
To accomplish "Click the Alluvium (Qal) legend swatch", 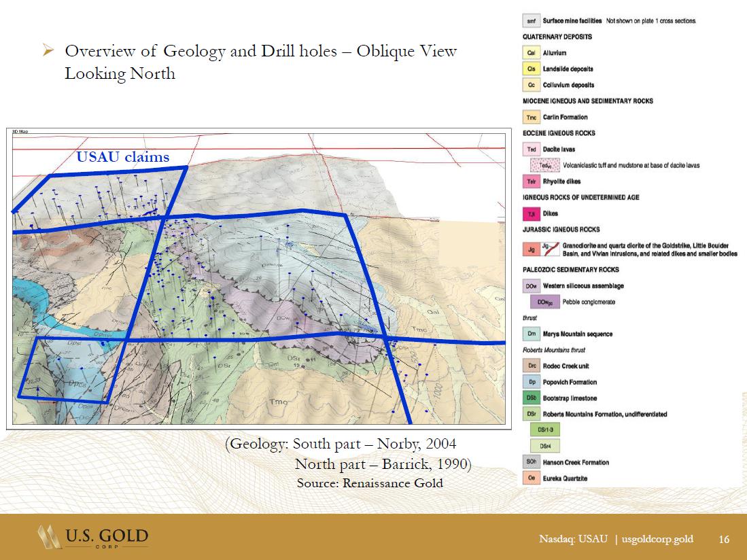I will tap(531, 52).
